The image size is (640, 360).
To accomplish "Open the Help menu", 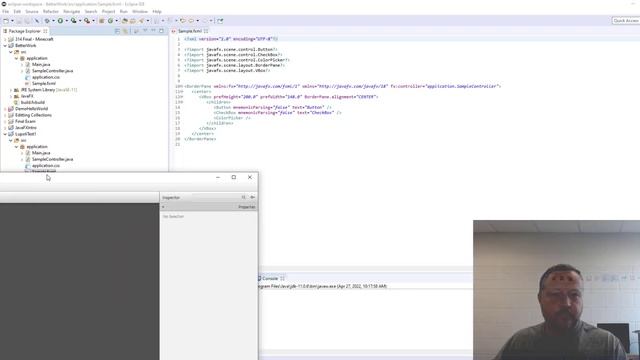I will coord(157,11).
